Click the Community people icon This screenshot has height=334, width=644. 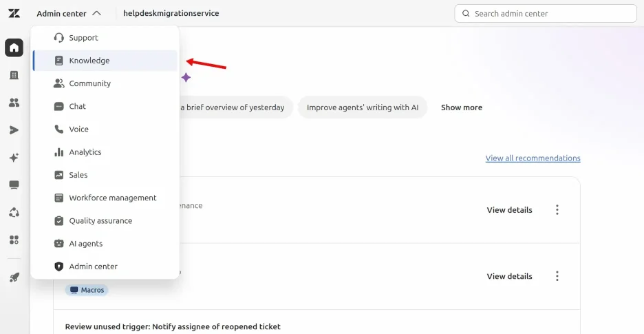point(58,83)
